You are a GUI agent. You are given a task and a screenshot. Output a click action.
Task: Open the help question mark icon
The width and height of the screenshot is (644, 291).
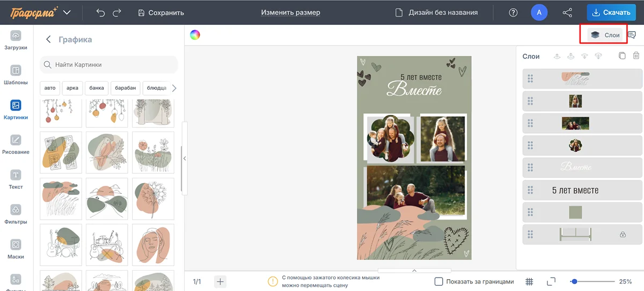click(513, 12)
